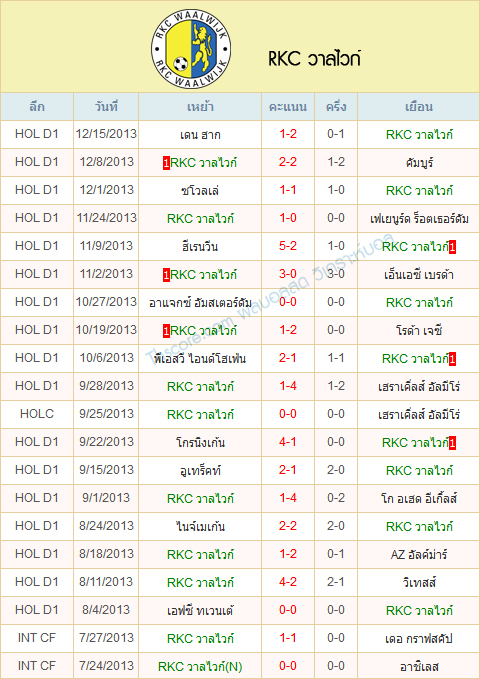Click the คะแนน column header
The image size is (480, 679).
(x=288, y=107)
